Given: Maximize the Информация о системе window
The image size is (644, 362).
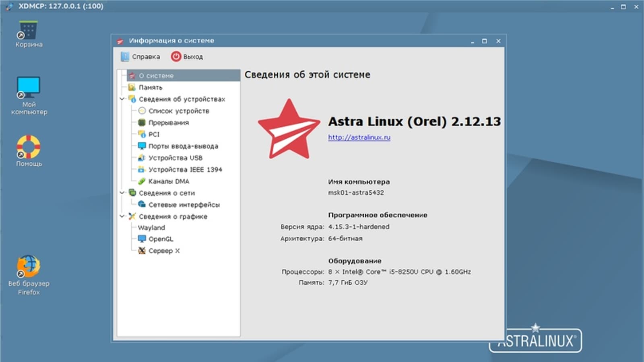Looking at the screenshot, I should tap(485, 41).
